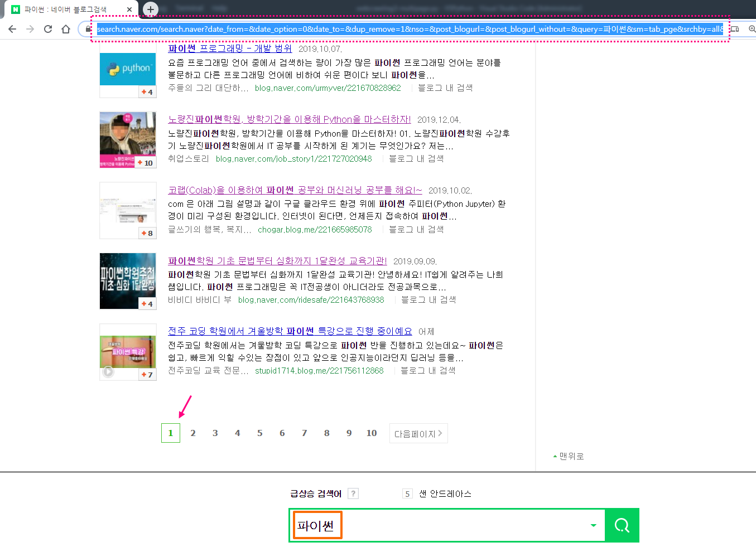Click 블로그 내 검색 for urmyver blog
The image size is (756, 547).
[445, 88]
